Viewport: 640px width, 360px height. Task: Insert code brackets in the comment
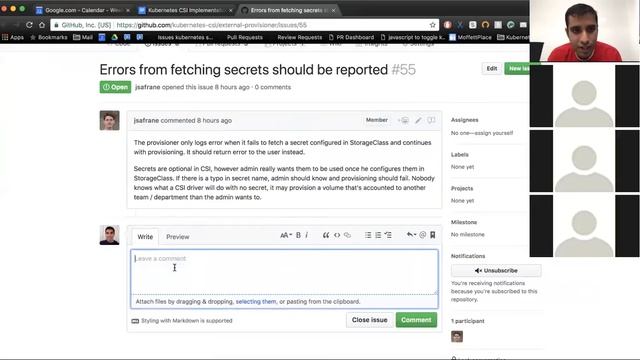point(337,235)
